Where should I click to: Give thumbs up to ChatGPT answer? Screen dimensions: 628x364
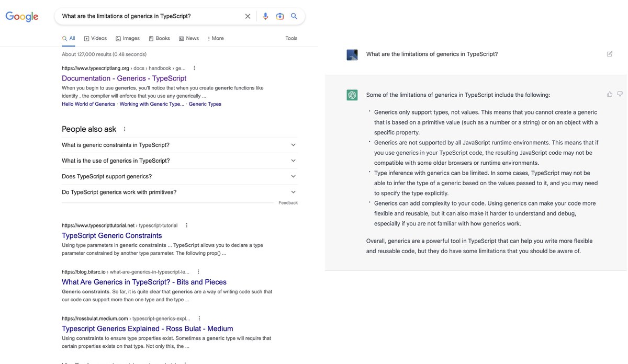click(610, 94)
